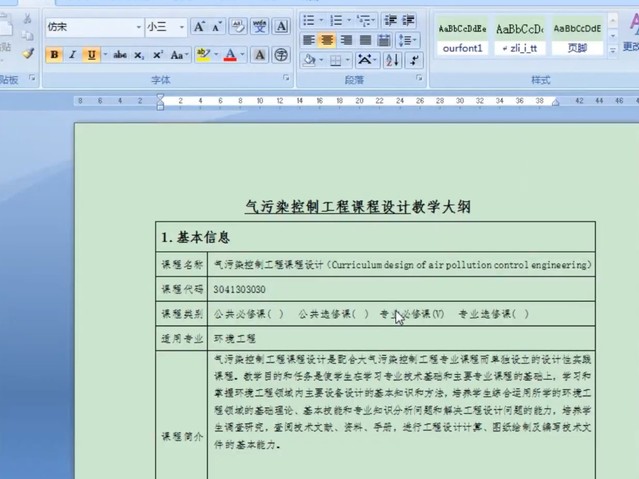
Task: Toggle Bold formatting
Action: point(54,55)
